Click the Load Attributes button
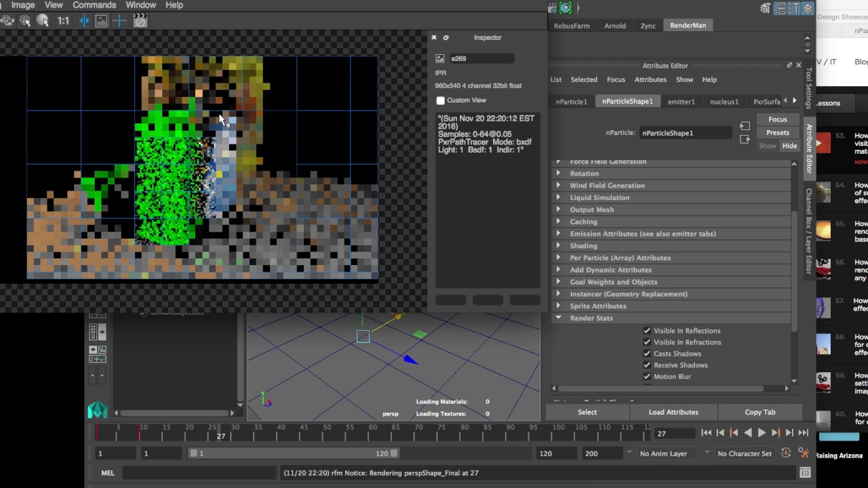This screenshot has width=868, height=488. pos(673,412)
